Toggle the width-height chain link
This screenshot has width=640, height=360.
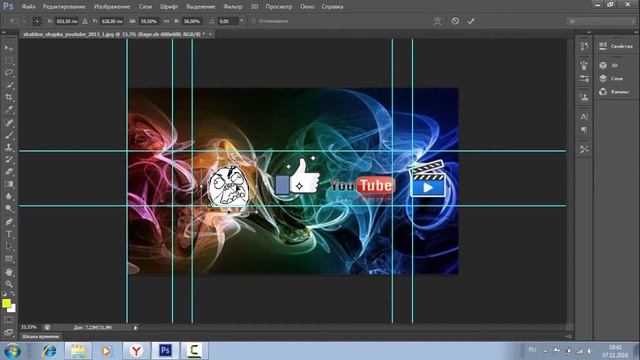(167, 21)
